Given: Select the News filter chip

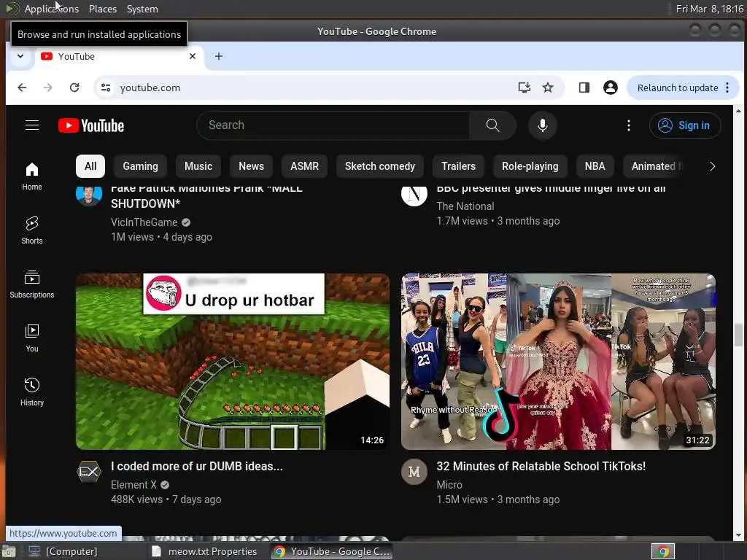Looking at the screenshot, I should 251,166.
